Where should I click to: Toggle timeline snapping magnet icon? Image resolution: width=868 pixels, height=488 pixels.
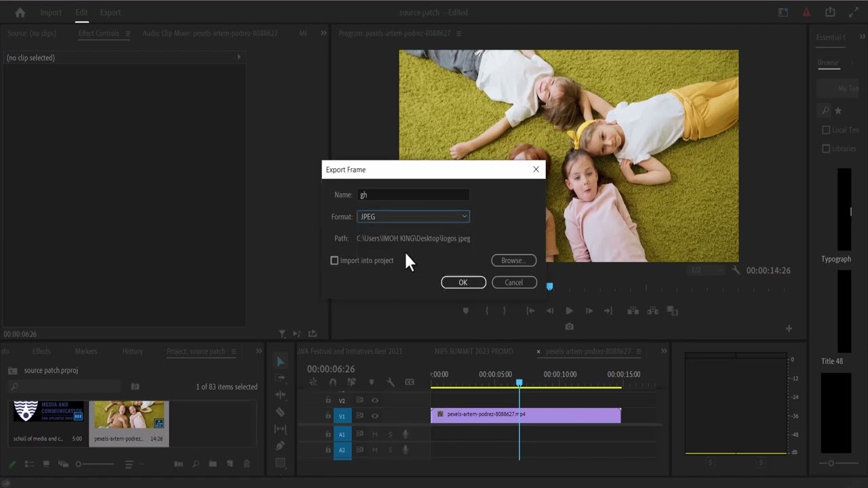pyautogui.click(x=332, y=382)
